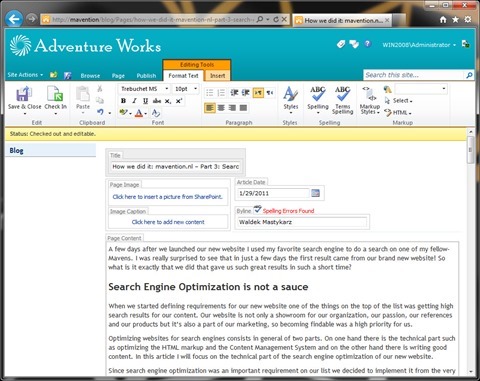The image size is (480, 381).
Task: Click 'Click here to insert a picture' link
Action: click(x=167, y=197)
